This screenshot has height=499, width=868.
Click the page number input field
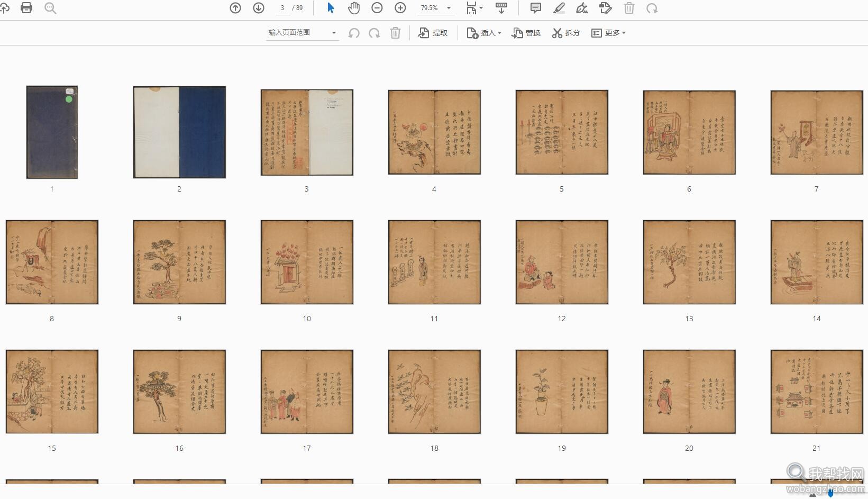click(x=282, y=8)
